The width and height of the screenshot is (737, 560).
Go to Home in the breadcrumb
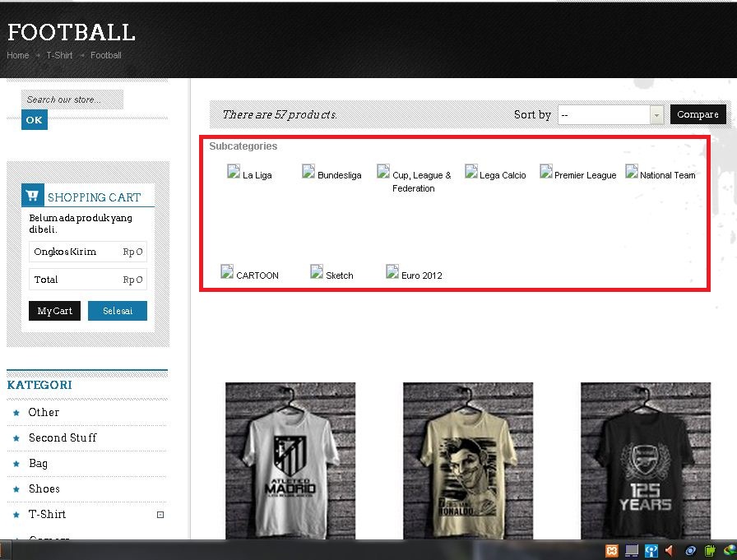(18, 55)
